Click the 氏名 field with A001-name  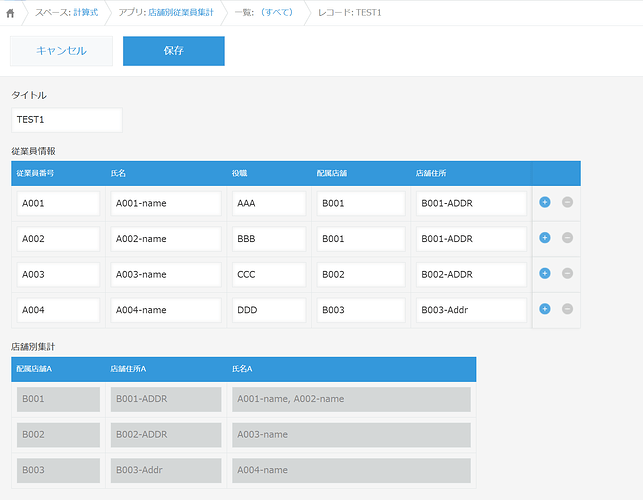pyautogui.click(x=166, y=203)
